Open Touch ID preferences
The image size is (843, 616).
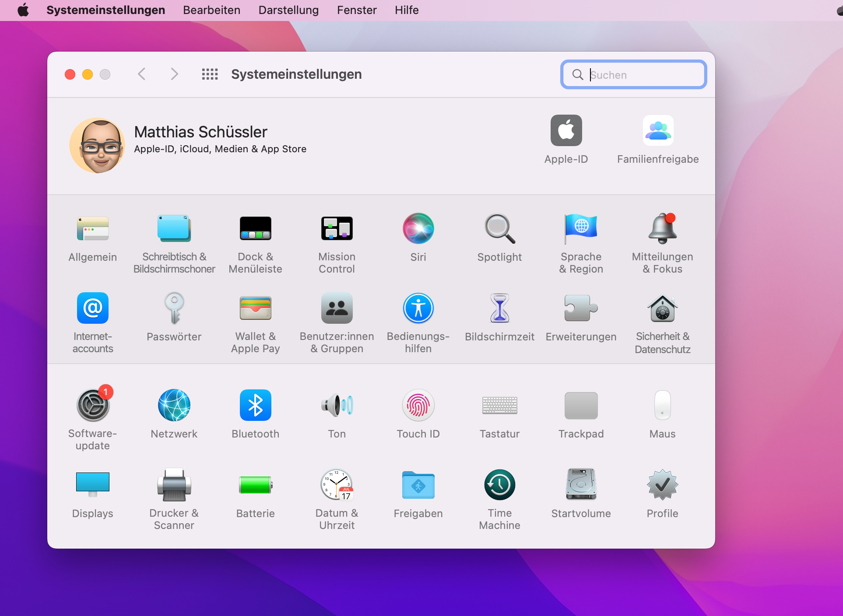tap(418, 405)
